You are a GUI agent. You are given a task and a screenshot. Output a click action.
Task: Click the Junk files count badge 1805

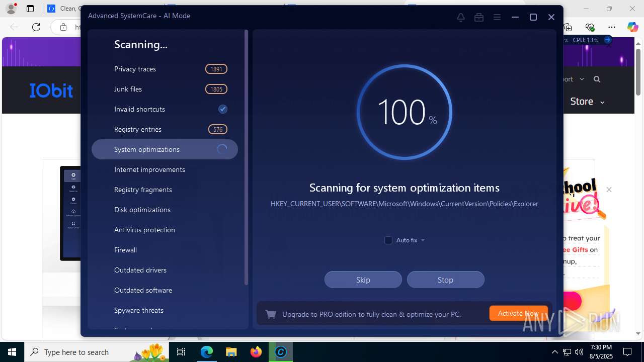(x=216, y=89)
